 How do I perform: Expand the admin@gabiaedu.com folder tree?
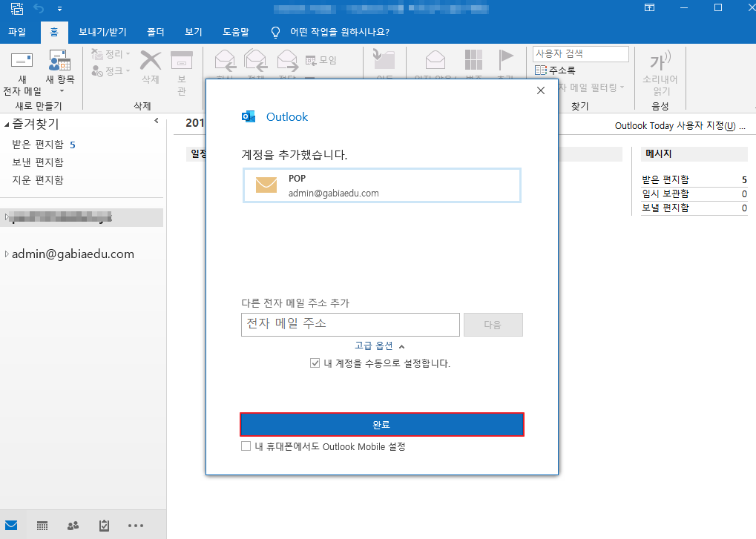(7, 254)
